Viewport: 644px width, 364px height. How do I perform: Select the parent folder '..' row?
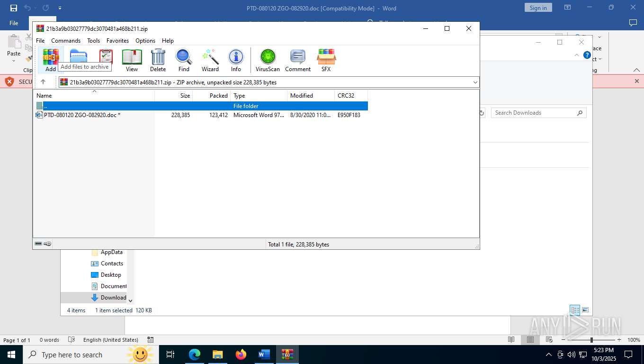click(x=201, y=106)
